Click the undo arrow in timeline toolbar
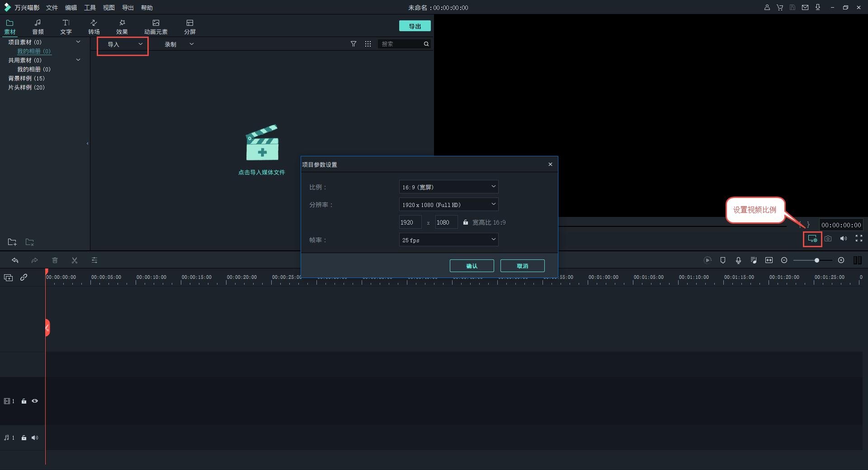Viewport: 868px width, 470px height. pos(15,260)
